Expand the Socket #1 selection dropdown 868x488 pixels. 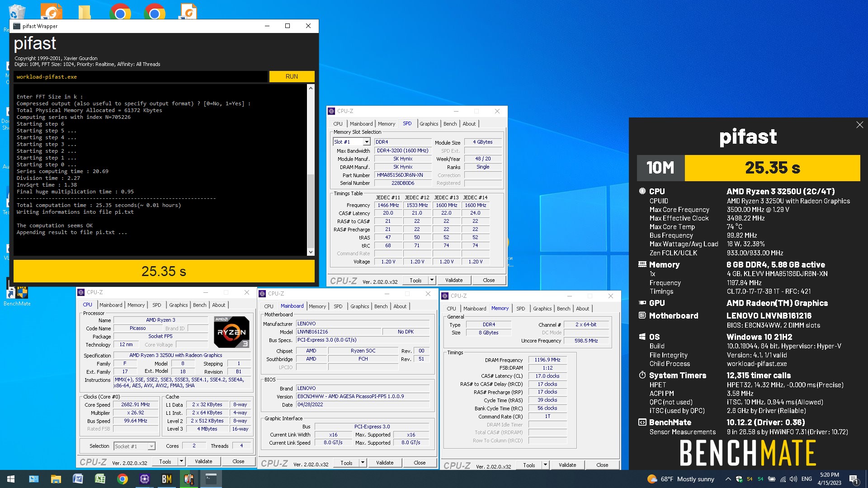pyautogui.click(x=151, y=446)
